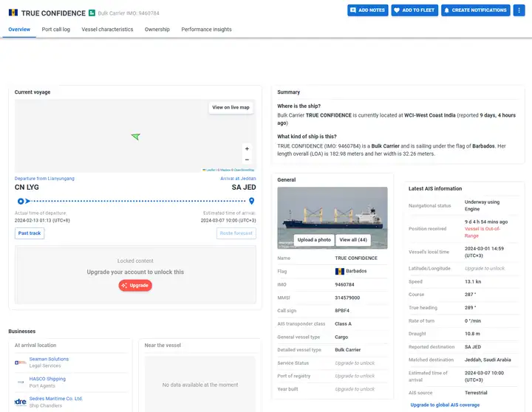Image resolution: width=532 pixels, height=412 pixels.
Task: Zoom out on the voyage map
Action: pos(247,159)
